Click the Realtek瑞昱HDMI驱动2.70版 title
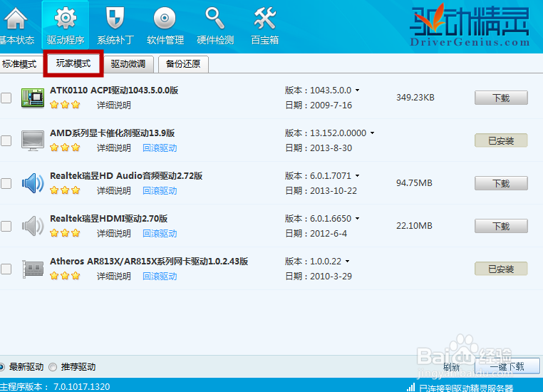 109,219
